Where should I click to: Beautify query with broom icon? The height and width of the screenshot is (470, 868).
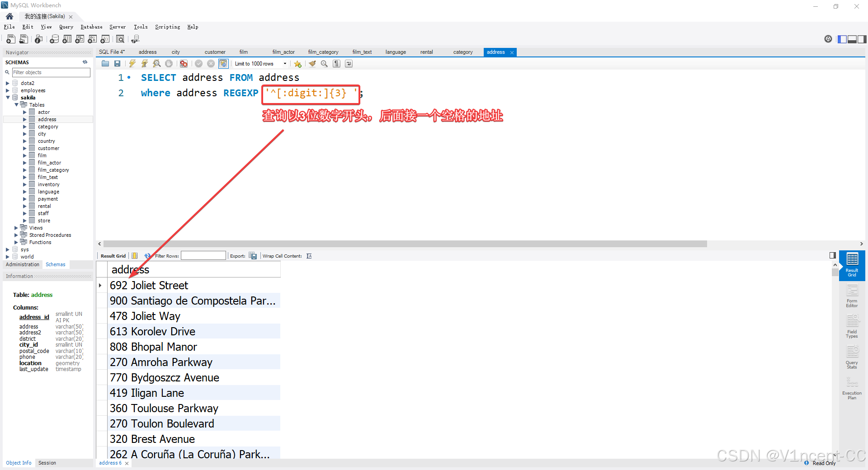[312, 64]
